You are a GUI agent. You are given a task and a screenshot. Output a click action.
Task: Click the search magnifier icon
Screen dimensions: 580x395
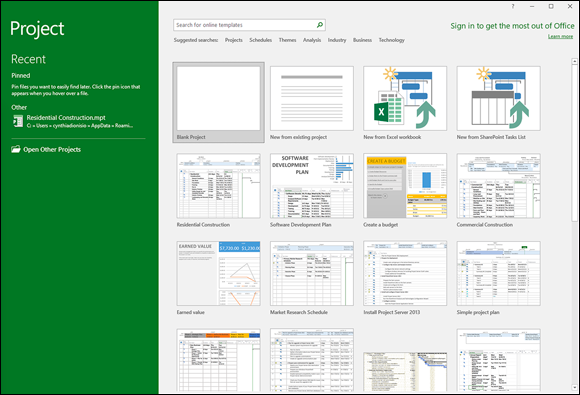tap(320, 25)
